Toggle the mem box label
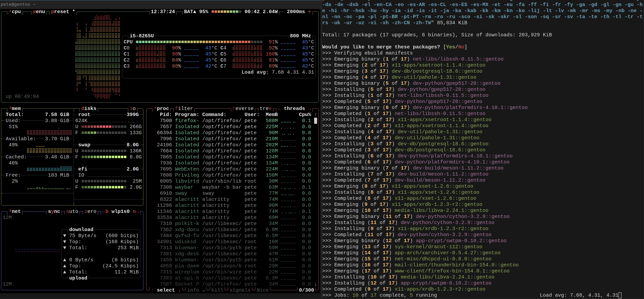 (x=15, y=109)
